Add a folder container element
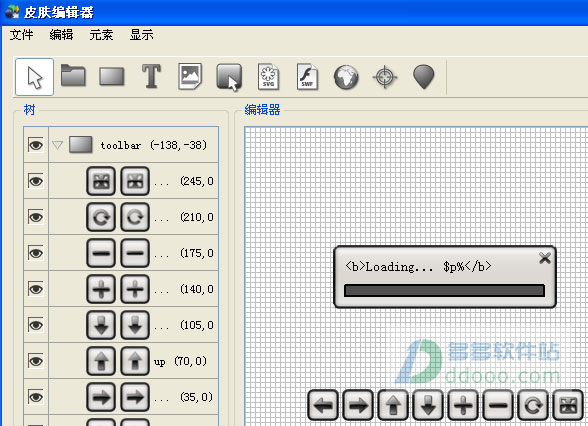Image resolution: width=588 pixels, height=426 pixels. [x=73, y=76]
